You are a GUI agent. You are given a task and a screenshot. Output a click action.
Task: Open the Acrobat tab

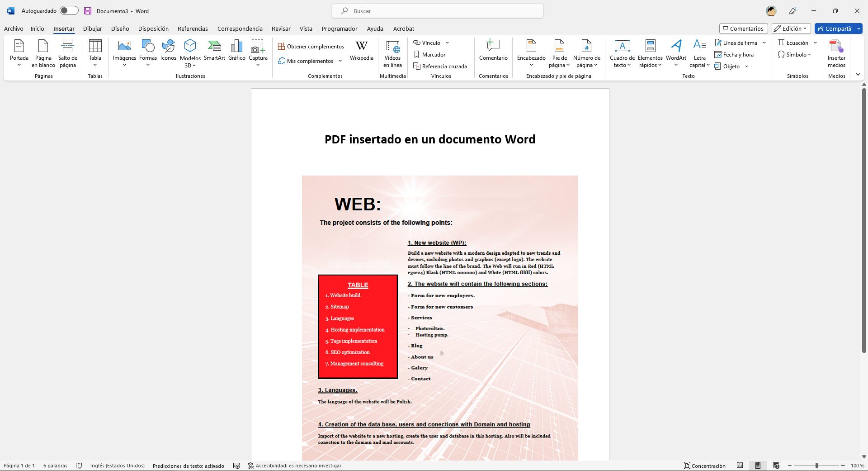[x=404, y=29]
